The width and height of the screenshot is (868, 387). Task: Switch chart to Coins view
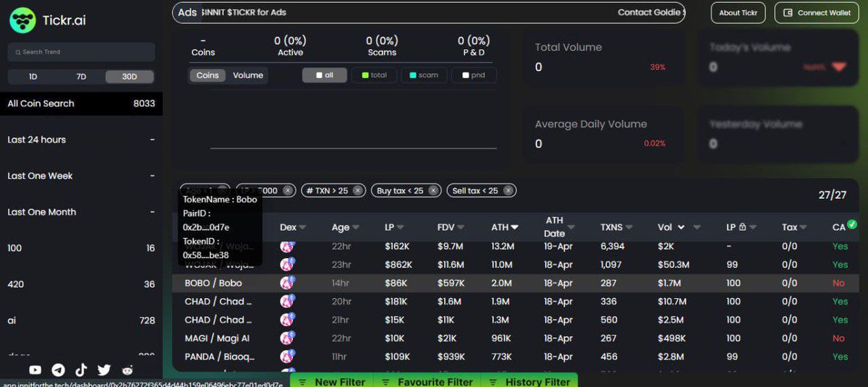[x=208, y=75]
